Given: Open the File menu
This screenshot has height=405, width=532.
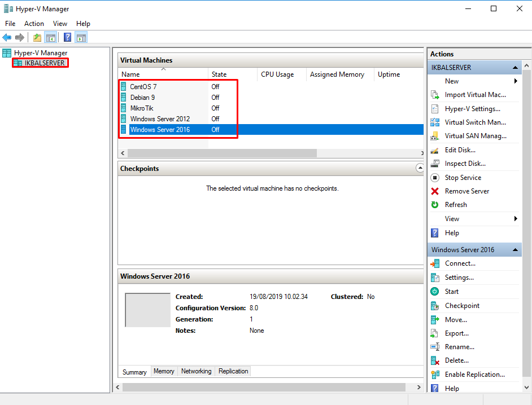Looking at the screenshot, I should 10,23.
